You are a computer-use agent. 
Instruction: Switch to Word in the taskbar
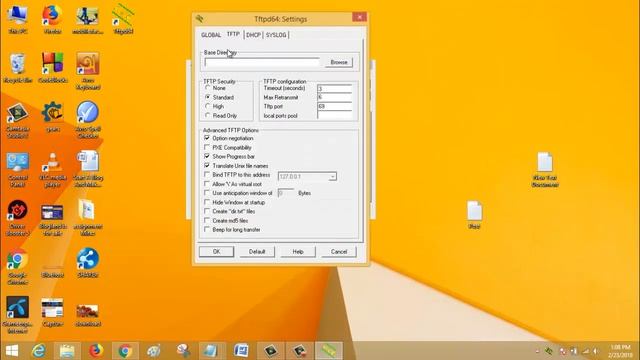pos(241,351)
